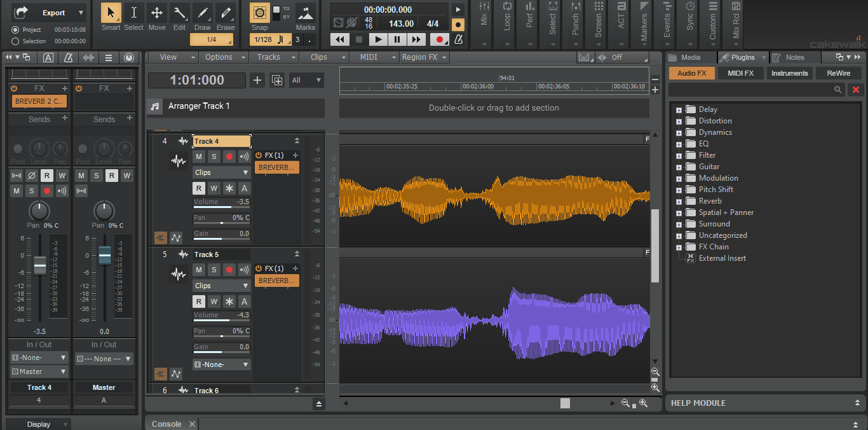Toggle Track 5 automation read R
Viewport: 868px width, 430px height.
[x=199, y=302]
